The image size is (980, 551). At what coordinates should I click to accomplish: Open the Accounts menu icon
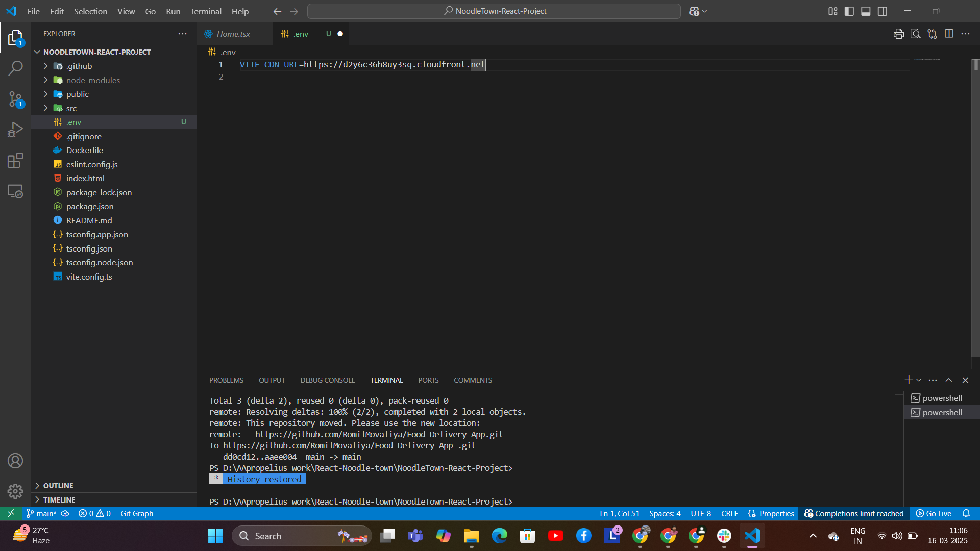coord(15,461)
